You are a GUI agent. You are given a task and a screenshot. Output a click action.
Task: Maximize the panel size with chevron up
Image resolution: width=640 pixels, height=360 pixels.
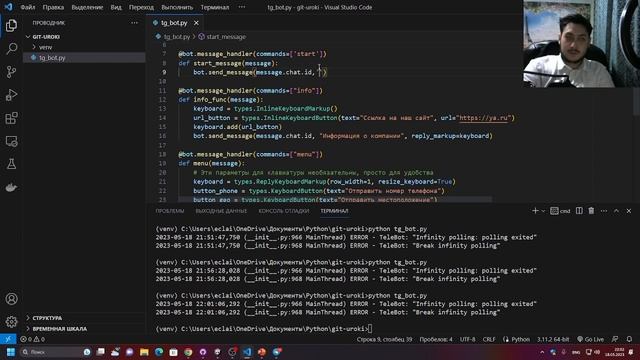tap(616, 211)
